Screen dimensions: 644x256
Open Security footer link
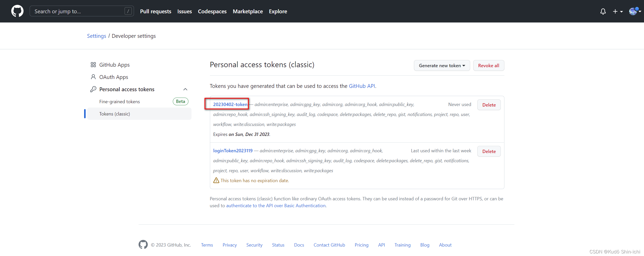pos(254,245)
